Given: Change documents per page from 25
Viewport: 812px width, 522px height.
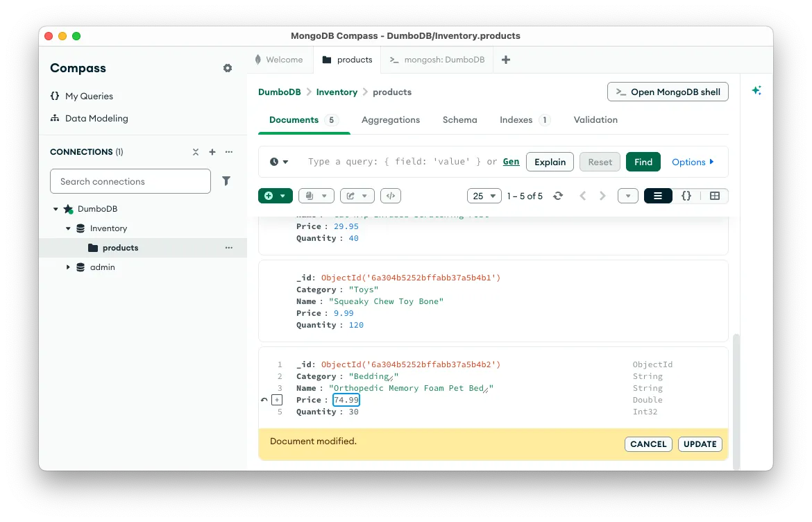Looking at the screenshot, I should click(484, 196).
